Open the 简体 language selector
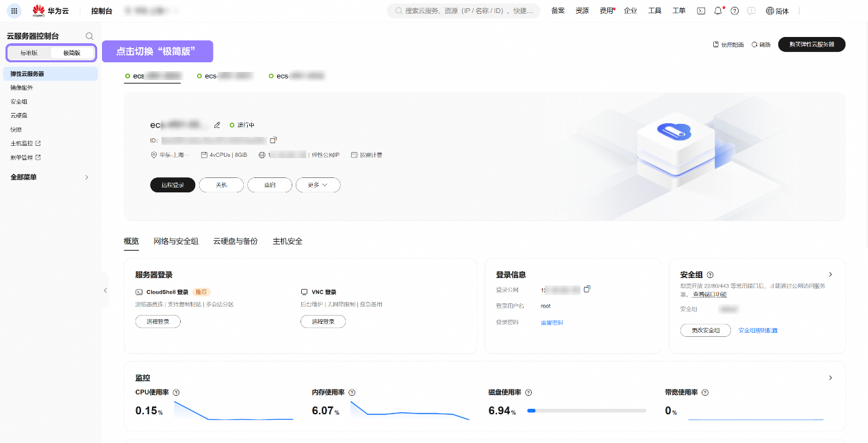The width and height of the screenshot is (868, 443). pyautogui.click(x=777, y=11)
